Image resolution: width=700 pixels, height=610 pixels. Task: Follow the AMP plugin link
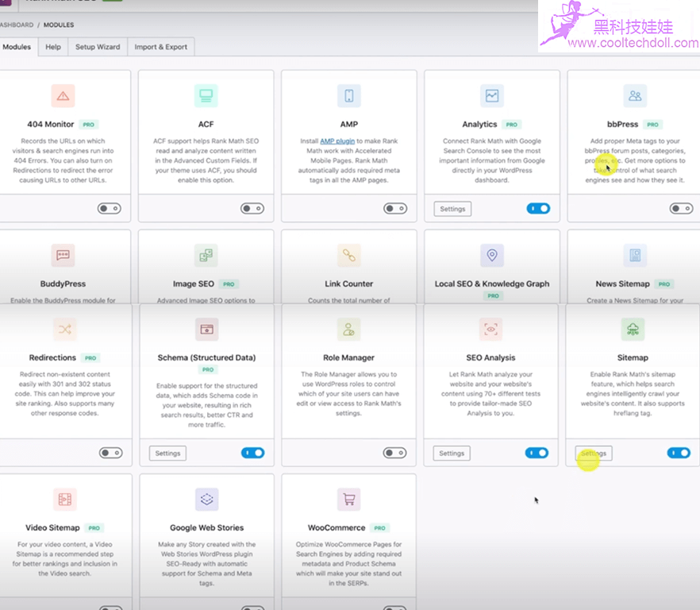[337, 141]
